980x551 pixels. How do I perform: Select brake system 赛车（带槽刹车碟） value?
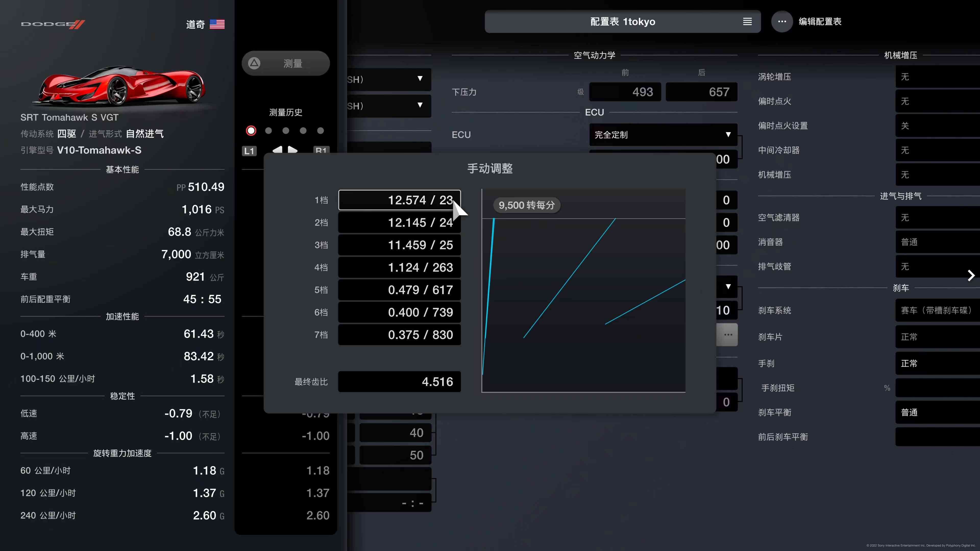[x=938, y=310]
